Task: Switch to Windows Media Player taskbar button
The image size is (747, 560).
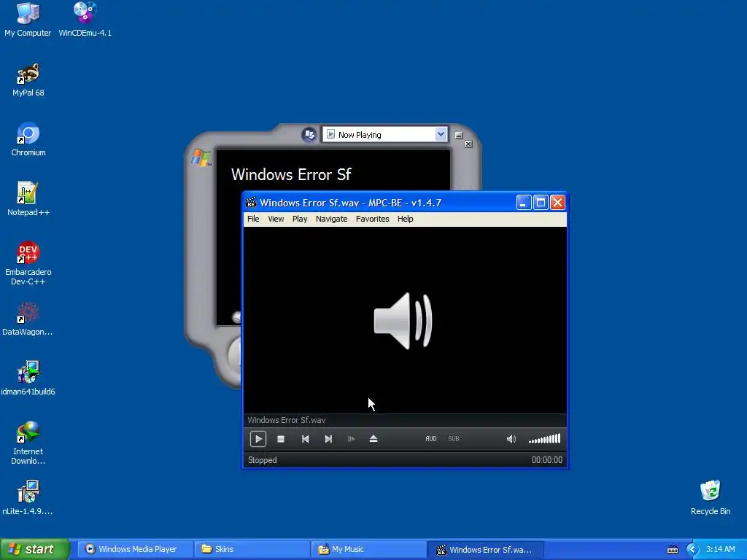Action: tap(135, 549)
